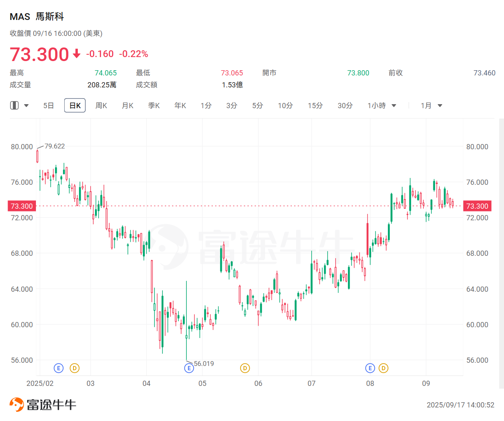The width and height of the screenshot is (504, 421).
Task: Show the 年K yearly chart
Action: click(180, 106)
